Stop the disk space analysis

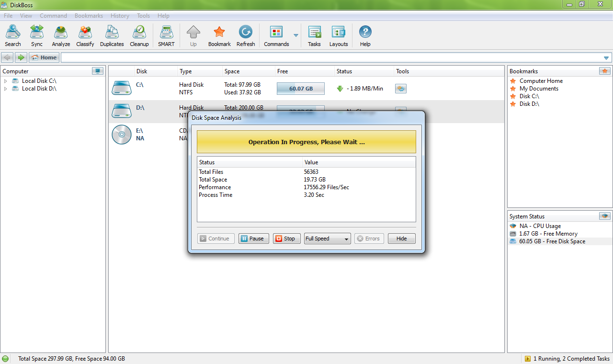point(287,239)
